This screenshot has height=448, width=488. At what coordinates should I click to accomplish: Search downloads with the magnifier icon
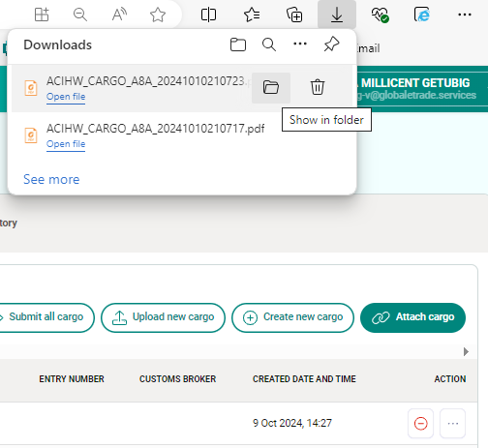(269, 45)
